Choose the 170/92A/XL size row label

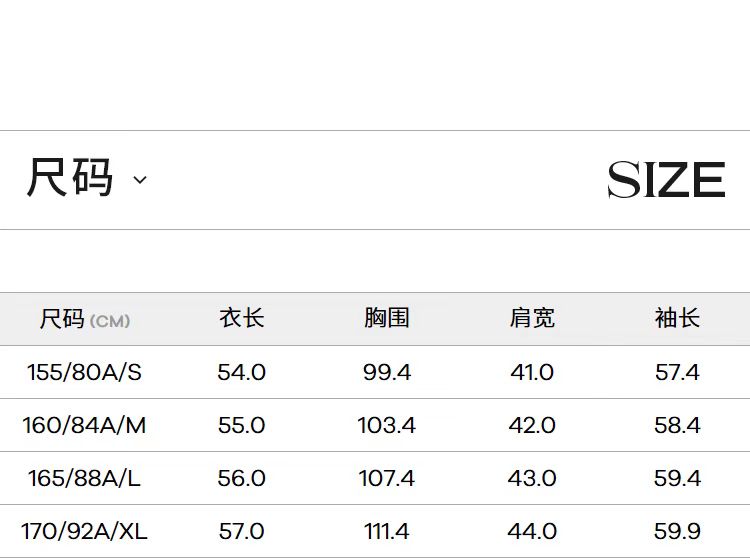tap(85, 531)
